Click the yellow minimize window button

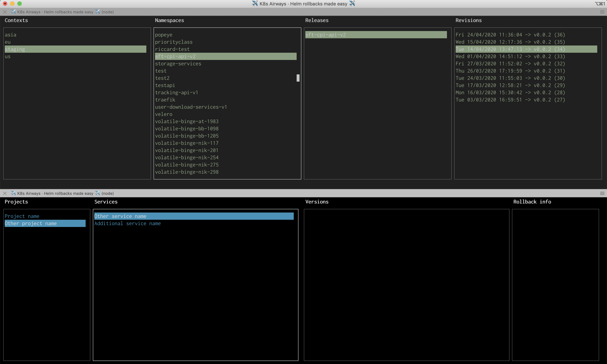pyautogui.click(x=12, y=3)
